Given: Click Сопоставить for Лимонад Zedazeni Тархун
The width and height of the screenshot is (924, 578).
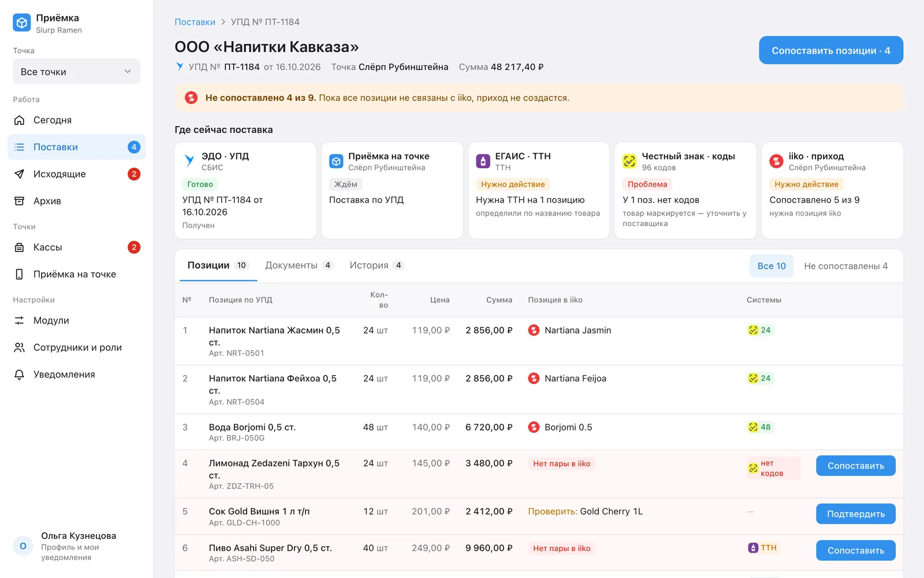Looking at the screenshot, I should tap(856, 466).
